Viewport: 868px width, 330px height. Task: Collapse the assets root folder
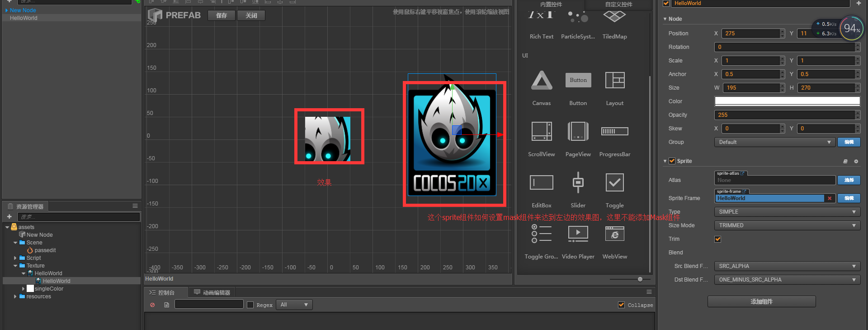pyautogui.click(x=7, y=227)
